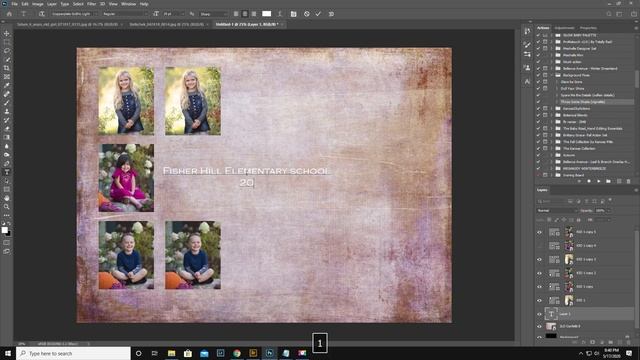Image resolution: width=640 pixels, height=360 pixels.
Task: Lock all properties of the selected layer
Action: coord(578,220)
